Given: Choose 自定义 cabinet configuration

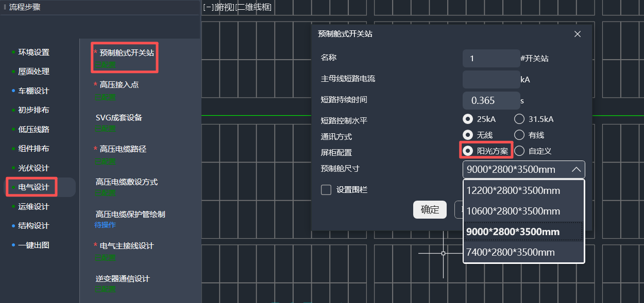Looking at the screenshot, I should (x=519, y=151).
